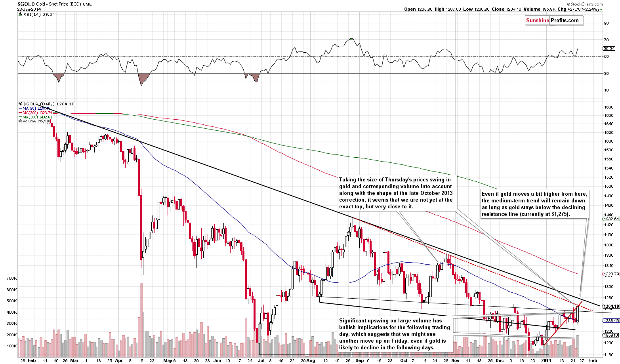620x364 pixels.
Task: Click the date 23-Jan-2014
Action: [29, 9]
